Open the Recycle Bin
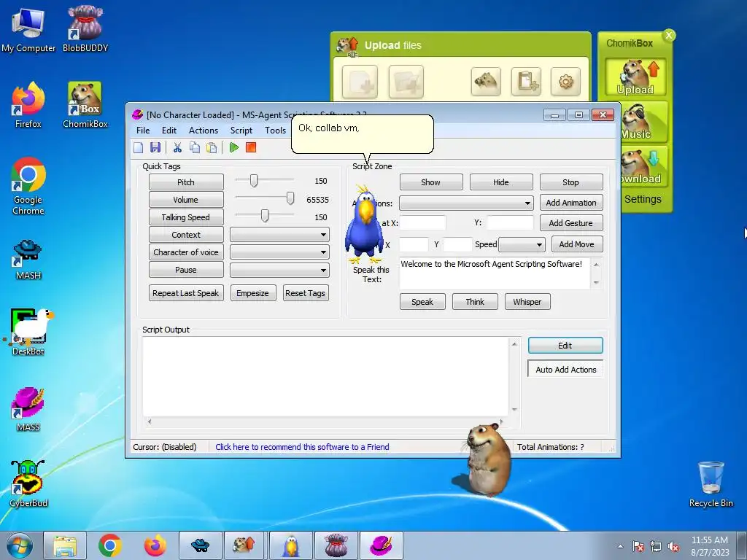Image resolution: width=747 pixels, height=560 pixels. (x=711, y=484)
